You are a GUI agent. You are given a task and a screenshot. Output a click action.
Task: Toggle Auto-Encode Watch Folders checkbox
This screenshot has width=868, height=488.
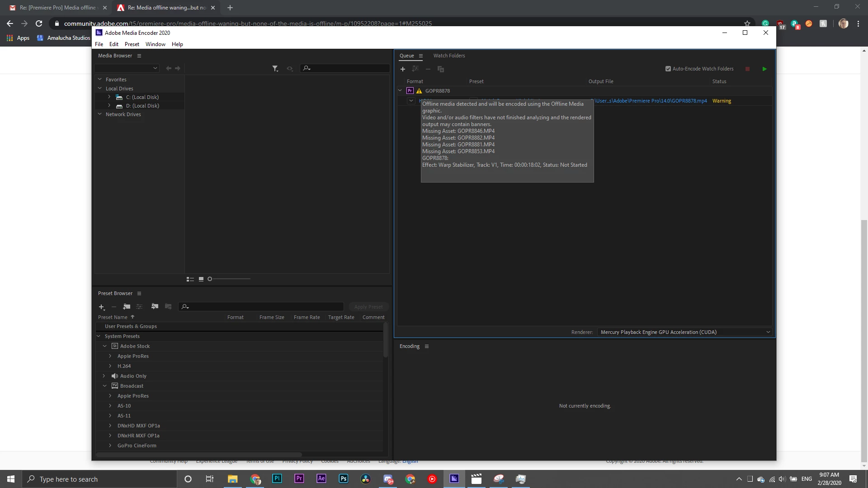click(x=668, y=69)
